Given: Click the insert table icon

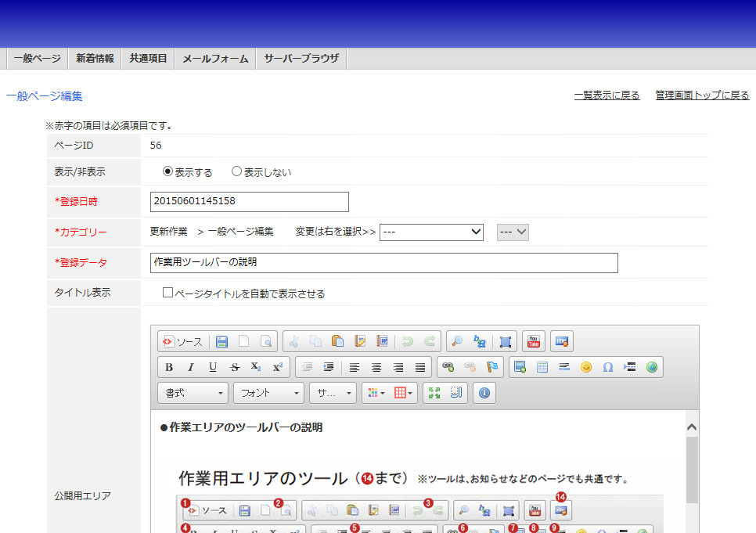Looking at the screenshot, I should pos(542,367).
